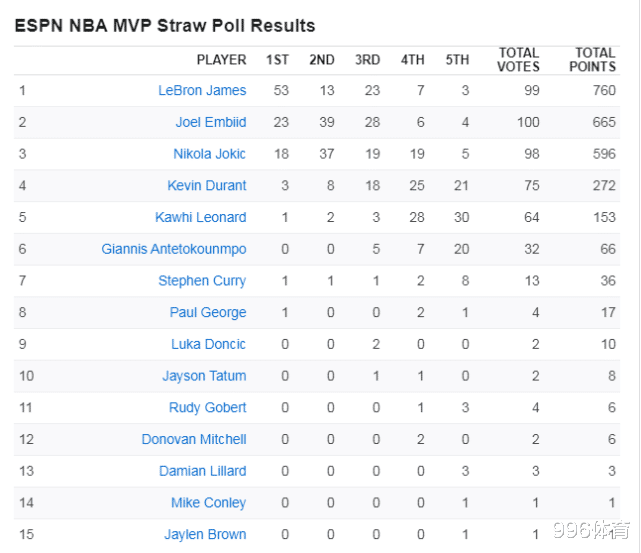Open Paul George's player page

coord(208,313)
